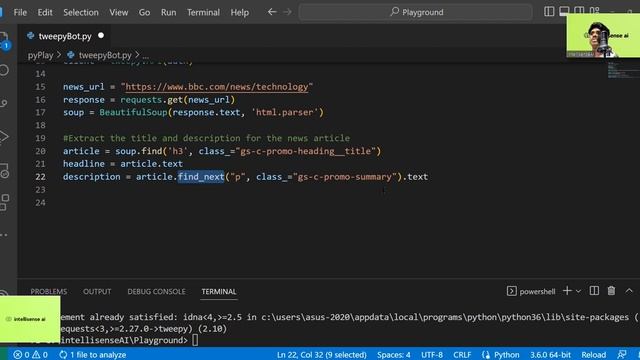
Task: Open the Selection menu
Action: (81, 12)
